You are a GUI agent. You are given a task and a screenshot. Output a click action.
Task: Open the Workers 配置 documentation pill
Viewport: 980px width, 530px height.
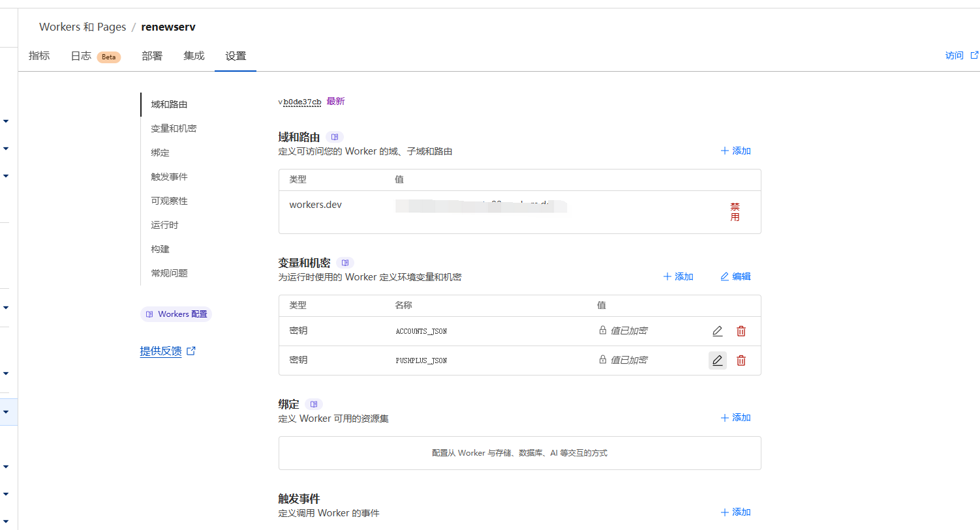click(x=176, y=314)
